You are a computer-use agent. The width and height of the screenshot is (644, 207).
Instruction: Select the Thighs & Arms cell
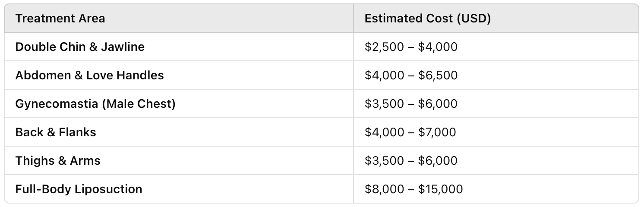[179, 160]
